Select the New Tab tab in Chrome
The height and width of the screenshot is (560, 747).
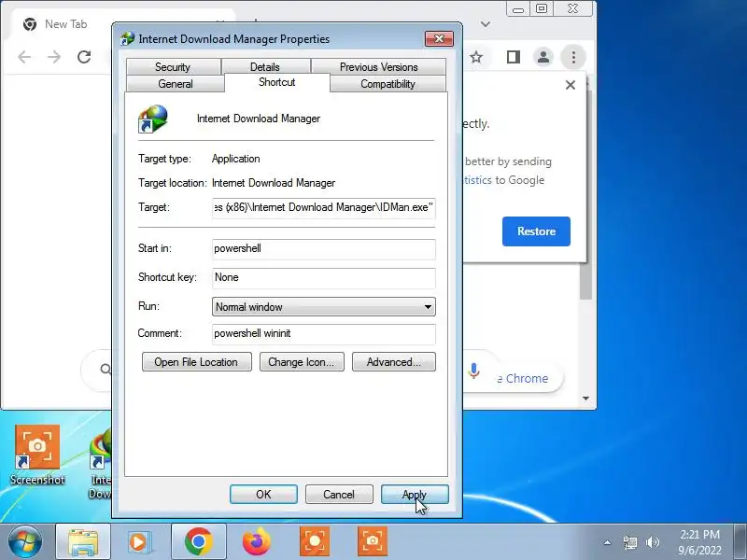(65, 24)
